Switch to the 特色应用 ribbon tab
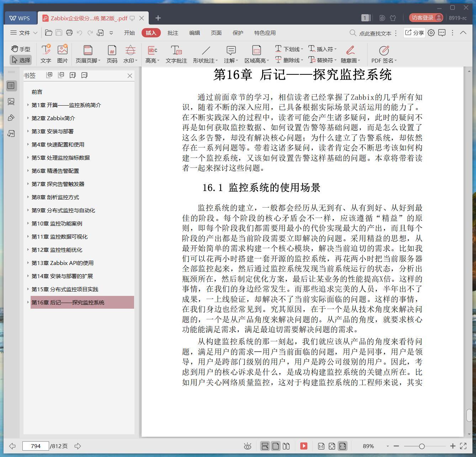476x457 pixels. coord(265,33)
